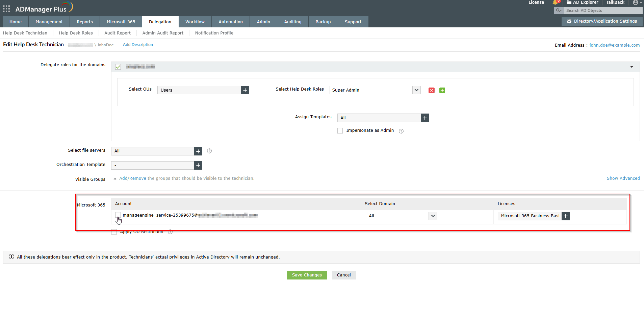Viewport: 644px width, 317px height.
Task: Click the notification bell icon
Action: 556,3
